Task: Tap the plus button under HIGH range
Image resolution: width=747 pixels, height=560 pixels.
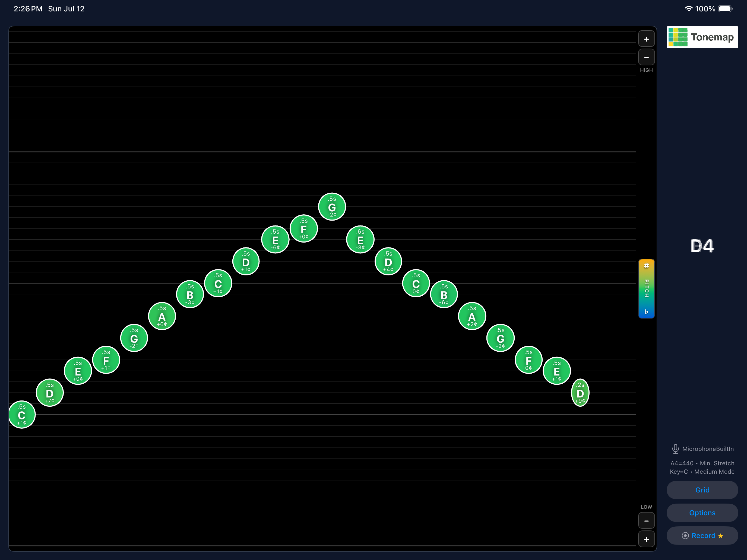Action: coord(646,39)
